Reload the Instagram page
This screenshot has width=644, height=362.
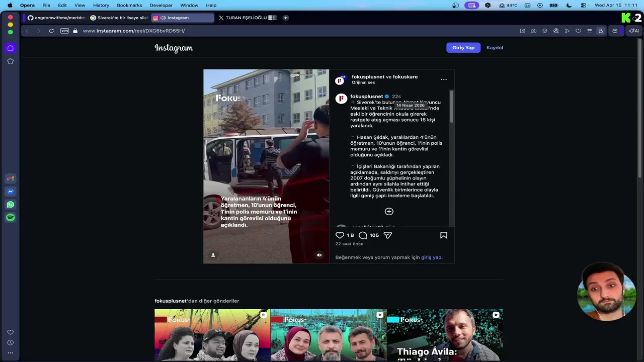point(51,31)
